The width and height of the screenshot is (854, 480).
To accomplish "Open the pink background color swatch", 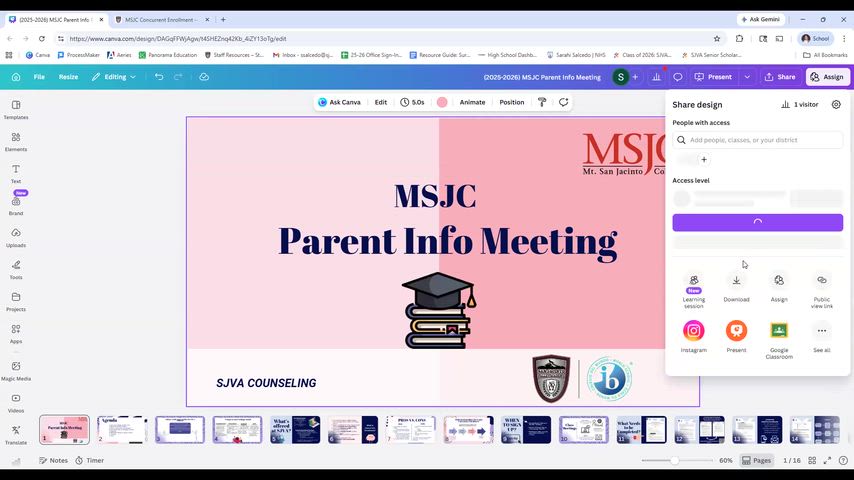I will point(442,102).
